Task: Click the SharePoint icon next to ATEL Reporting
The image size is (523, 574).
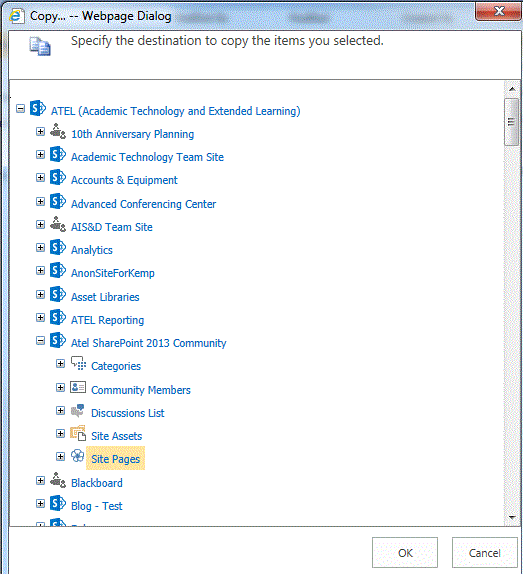Action: pyautogui.click(x=58, y=317)
